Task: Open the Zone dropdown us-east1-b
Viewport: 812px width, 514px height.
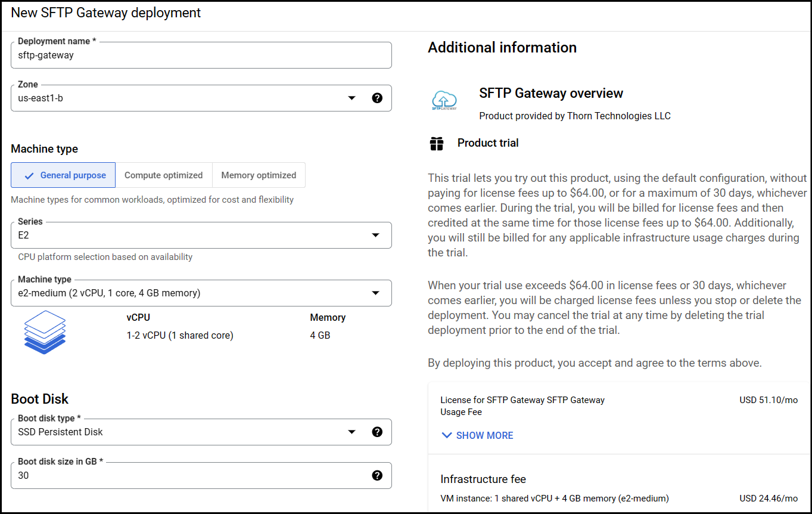Action: [201, 98]
